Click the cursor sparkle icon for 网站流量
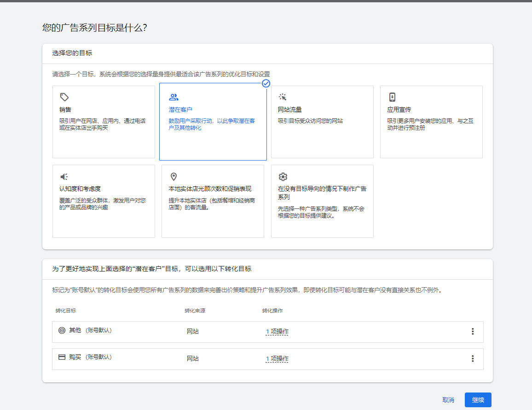Viewport: 532px width, 410px height. [x=282, y=97]
